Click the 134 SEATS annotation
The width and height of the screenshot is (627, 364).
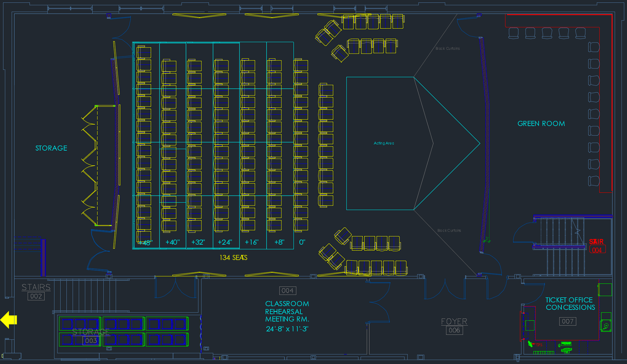click(x=233, y=258)
